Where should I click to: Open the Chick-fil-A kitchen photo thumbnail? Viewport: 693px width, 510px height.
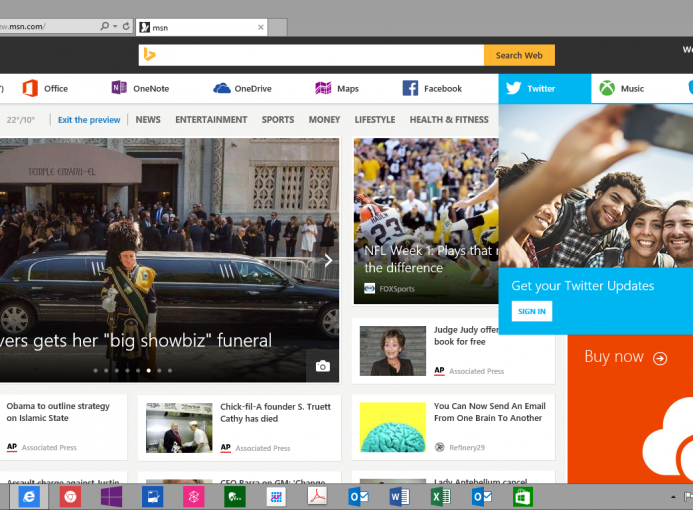(179, 427)
